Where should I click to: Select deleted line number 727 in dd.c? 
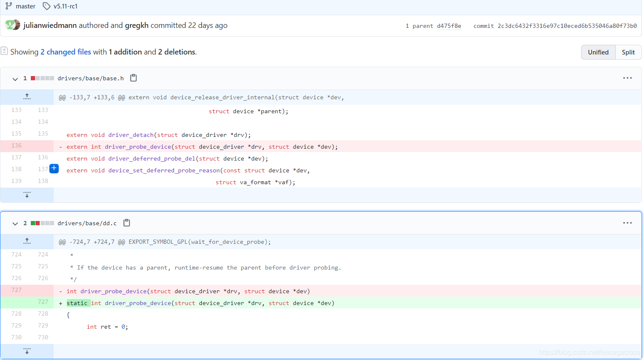tap(16, 290)
